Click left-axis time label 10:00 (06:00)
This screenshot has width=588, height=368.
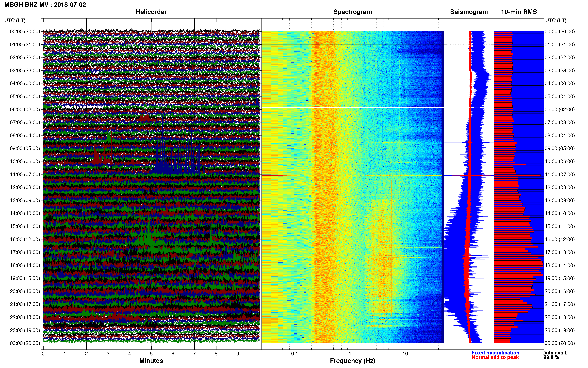point(25,161)
